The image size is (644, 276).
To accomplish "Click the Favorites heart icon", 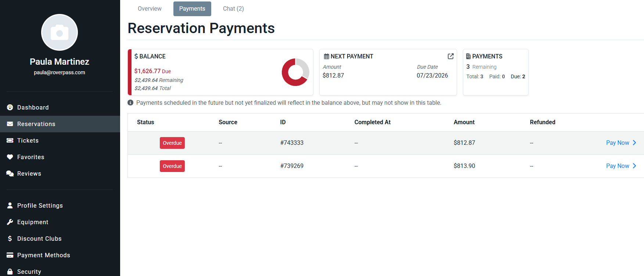I will [10, 157].
